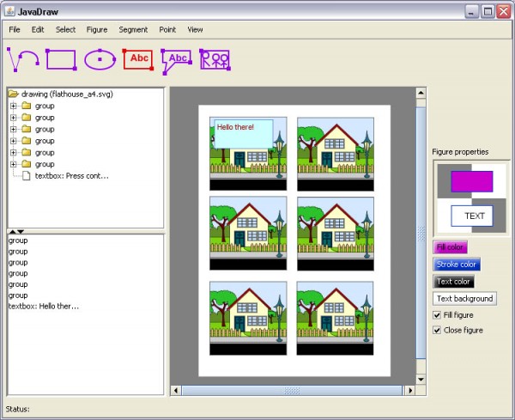The height and width of the screenshot is (420, 515).
Task: Click the textbox document icon in the tree
Action: pos(27,176)
